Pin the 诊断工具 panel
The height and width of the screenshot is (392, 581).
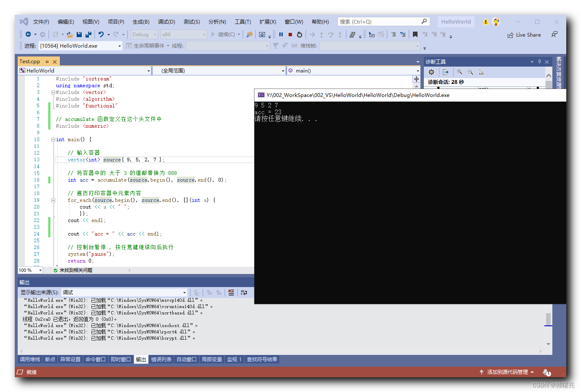pyautogui.click(x=539, y=62)
